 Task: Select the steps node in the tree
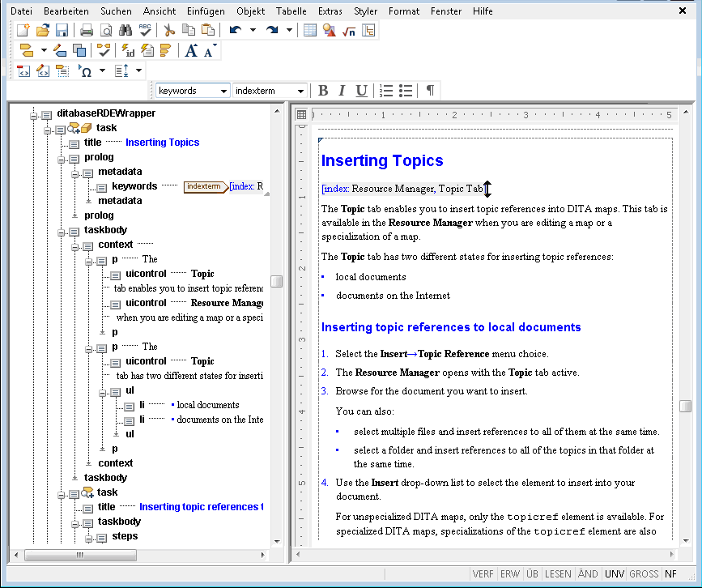(x=125, y=536)
